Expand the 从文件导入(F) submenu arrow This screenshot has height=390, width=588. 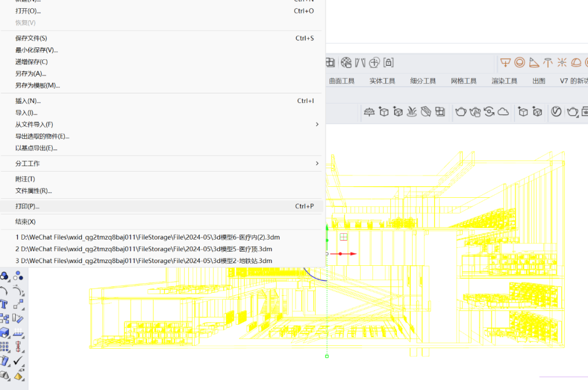coord(317,124)
